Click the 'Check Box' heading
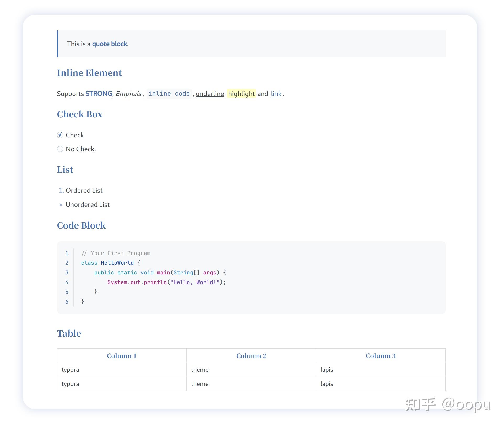 80,114
